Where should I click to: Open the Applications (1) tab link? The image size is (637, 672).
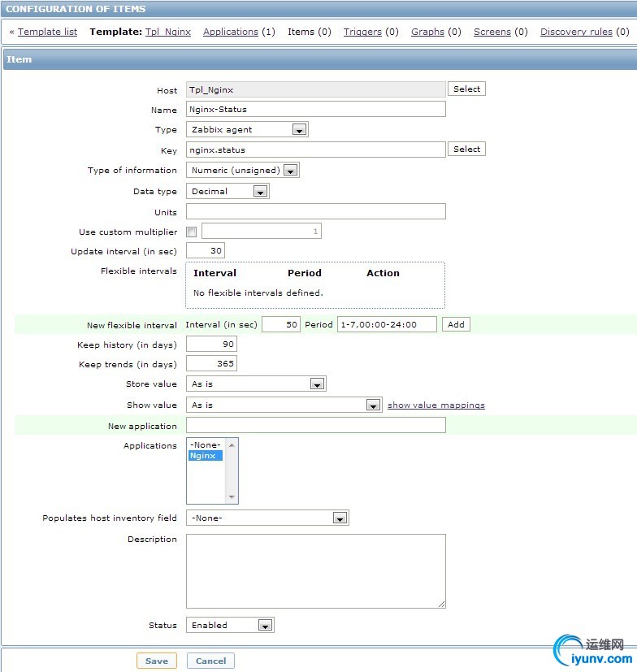(x=231, y=32)
